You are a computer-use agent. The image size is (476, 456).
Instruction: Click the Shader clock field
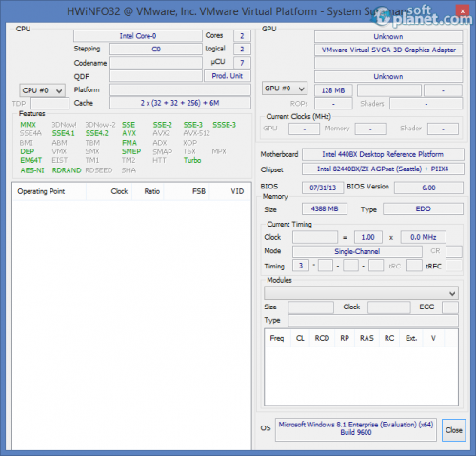443,129
